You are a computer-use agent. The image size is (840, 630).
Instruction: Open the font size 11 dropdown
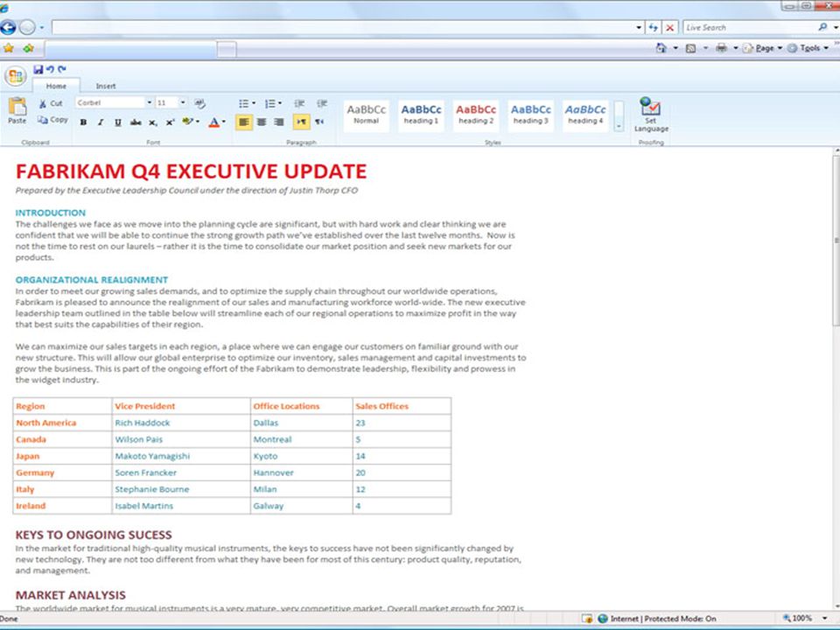(x=183, y=102)
